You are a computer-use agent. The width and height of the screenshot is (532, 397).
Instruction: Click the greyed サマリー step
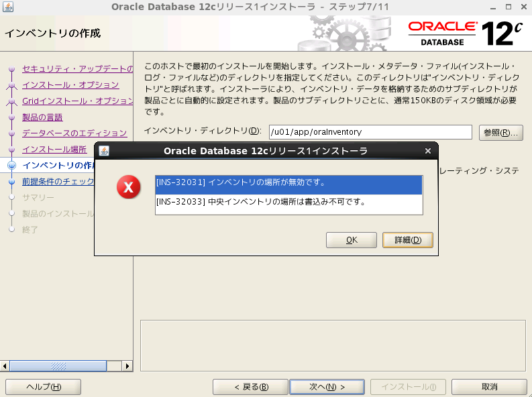[38, 198]
